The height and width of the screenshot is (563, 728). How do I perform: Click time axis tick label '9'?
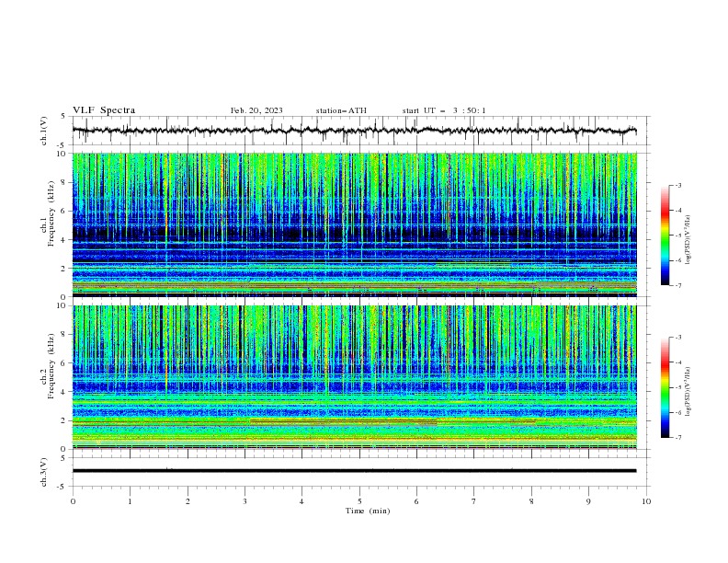588,501
